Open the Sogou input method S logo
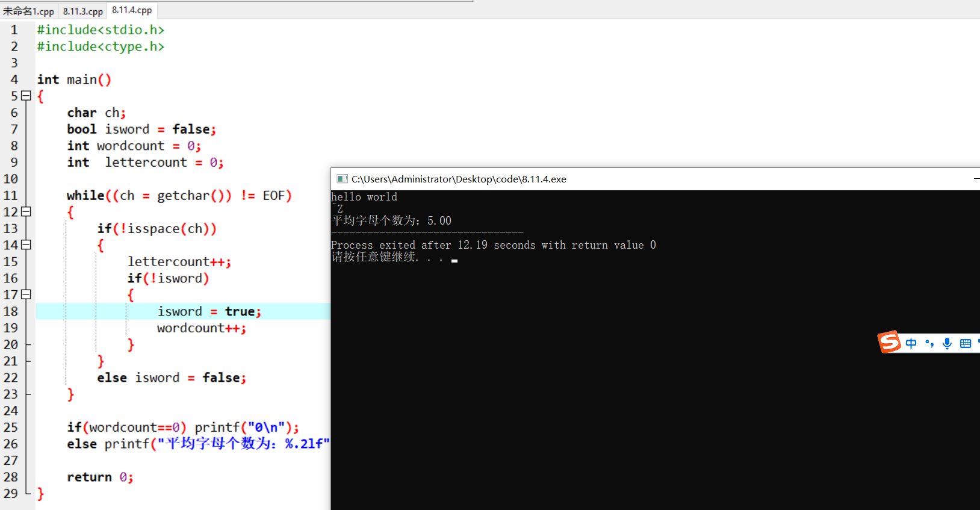 (x=889, y=342)
